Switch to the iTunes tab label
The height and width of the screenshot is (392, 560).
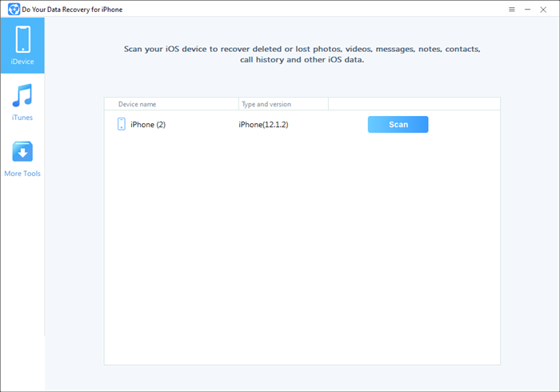point(22,118)
